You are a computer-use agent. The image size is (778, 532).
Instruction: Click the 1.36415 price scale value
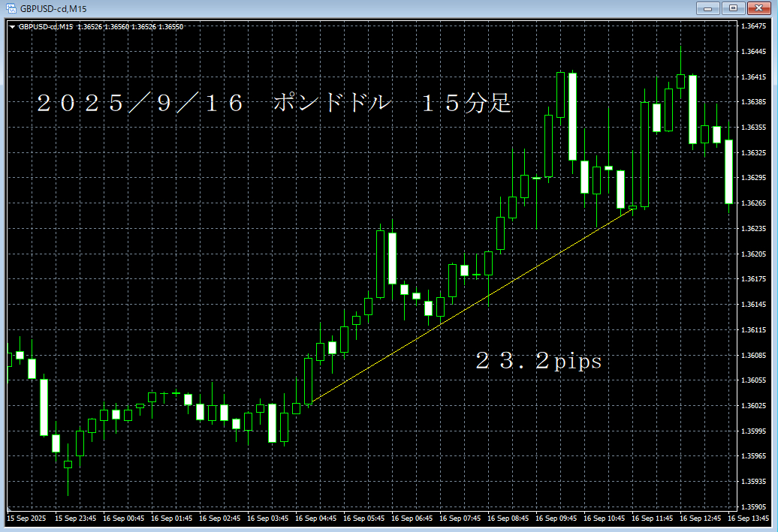tap(753, 77)
